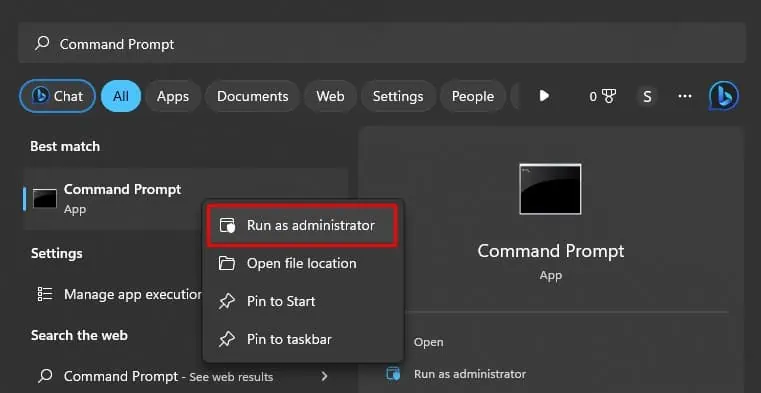
Task: Open the Bing Chat filter
Action: [x=57, y=96]
